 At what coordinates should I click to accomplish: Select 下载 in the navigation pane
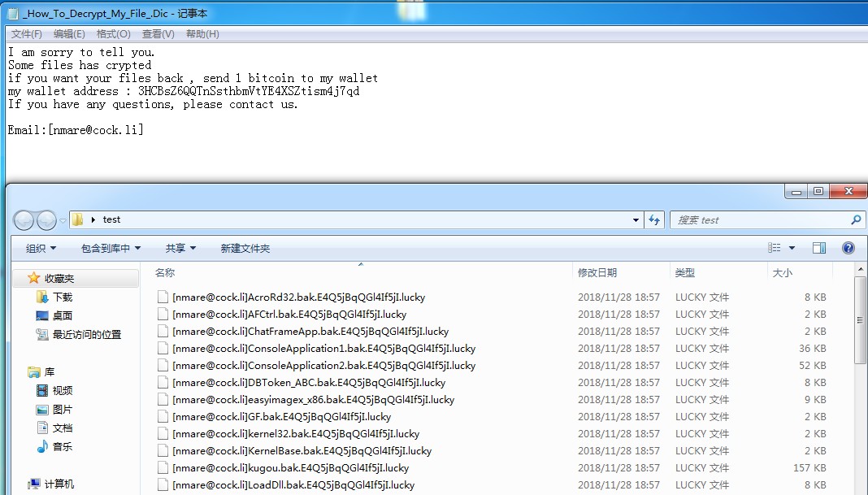tap(63, 297)
